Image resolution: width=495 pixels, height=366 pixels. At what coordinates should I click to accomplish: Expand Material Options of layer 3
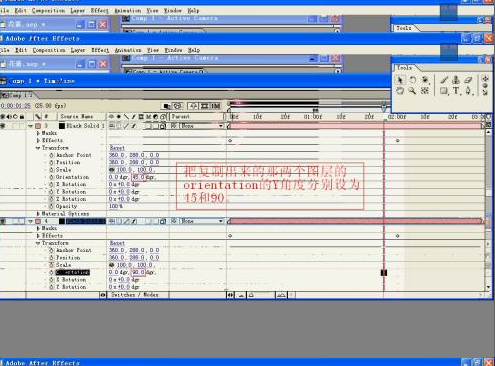coord(38,214)
